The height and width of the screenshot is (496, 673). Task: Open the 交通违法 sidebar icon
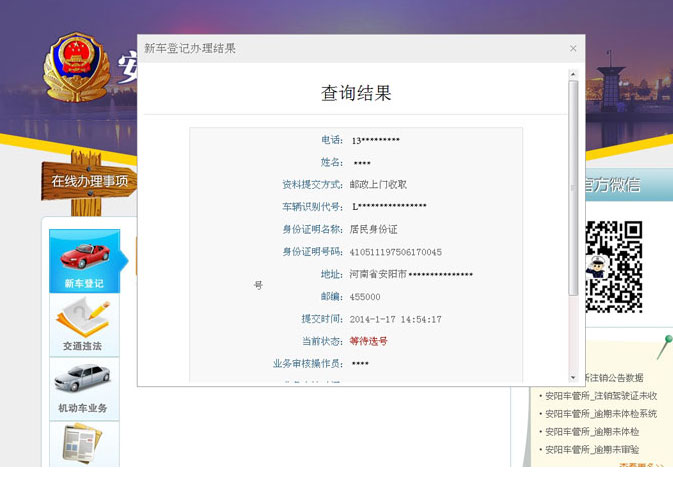click(x=84, y=325)
